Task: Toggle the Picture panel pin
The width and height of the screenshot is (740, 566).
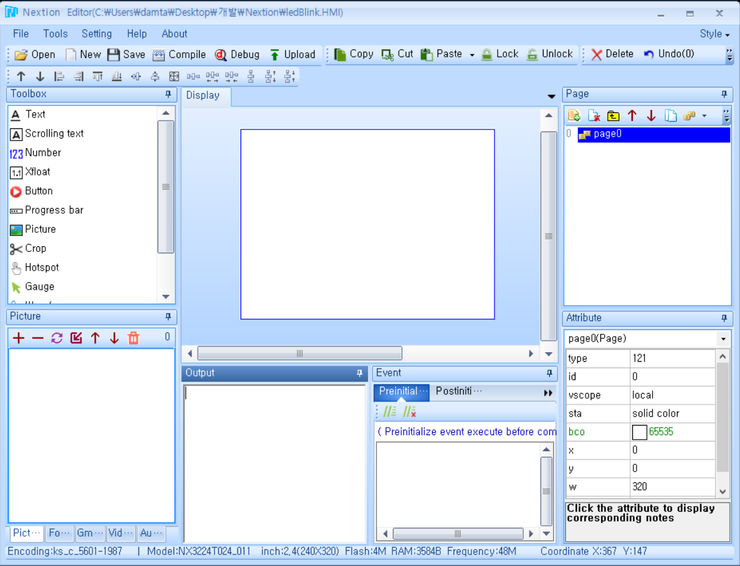Action: [168, 316]
